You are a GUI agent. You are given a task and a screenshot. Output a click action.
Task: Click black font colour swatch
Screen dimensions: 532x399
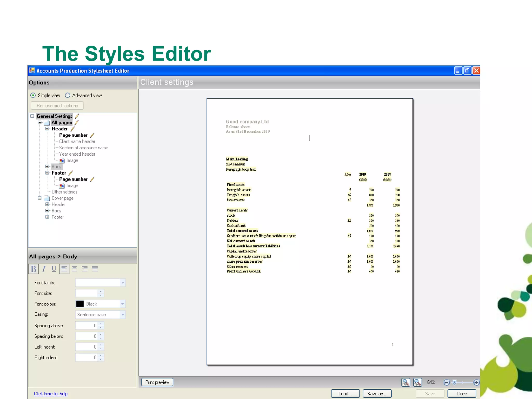pos(80,304)
